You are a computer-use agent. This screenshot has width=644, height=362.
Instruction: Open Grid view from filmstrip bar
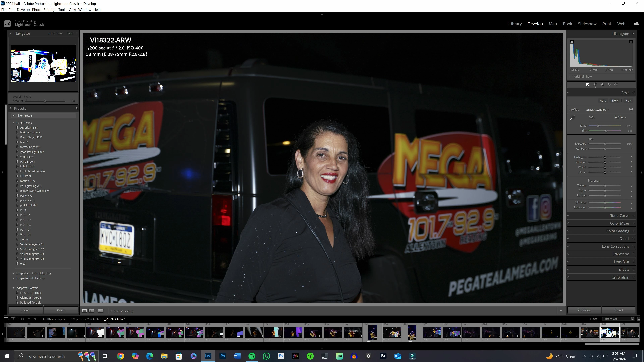click(22, 319)
